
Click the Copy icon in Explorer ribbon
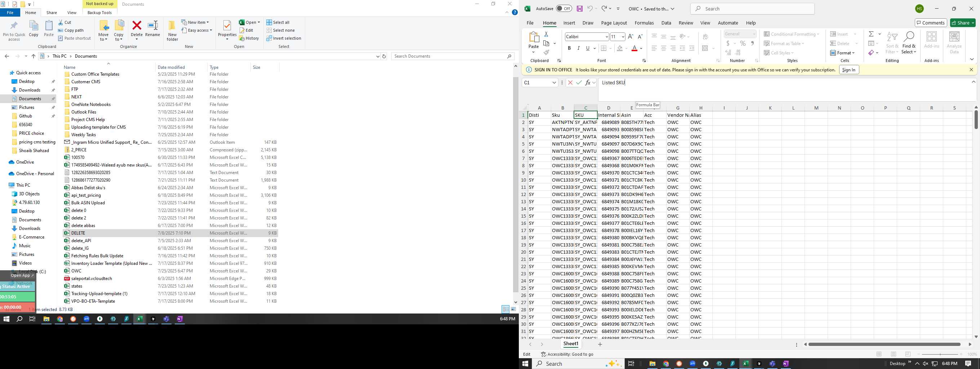coord(34,26)
